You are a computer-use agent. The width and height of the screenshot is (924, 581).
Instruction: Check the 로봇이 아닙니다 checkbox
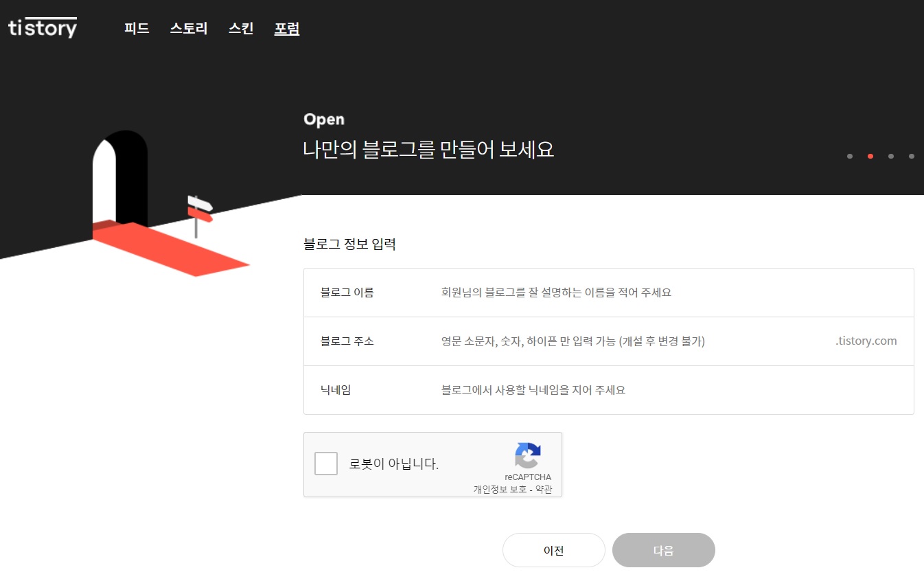point(326,464)
